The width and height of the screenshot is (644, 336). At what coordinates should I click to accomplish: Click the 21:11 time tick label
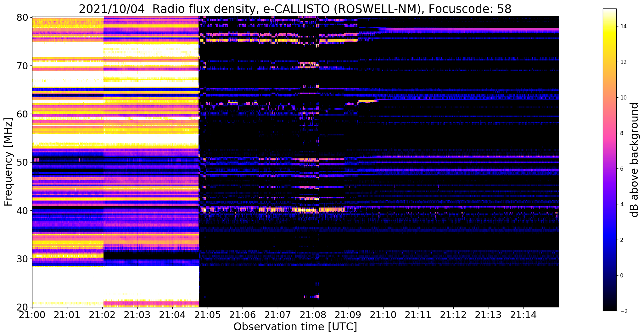coord(418,314)
